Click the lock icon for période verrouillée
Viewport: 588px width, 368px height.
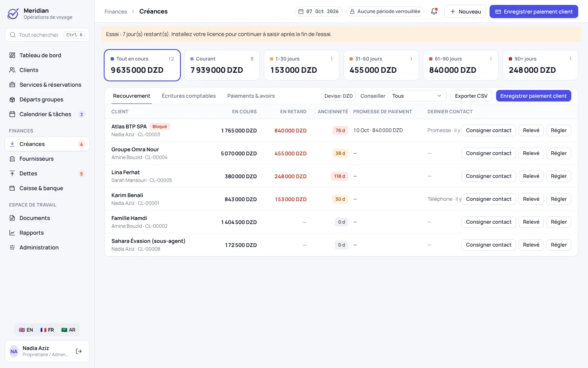pos(352,11)
